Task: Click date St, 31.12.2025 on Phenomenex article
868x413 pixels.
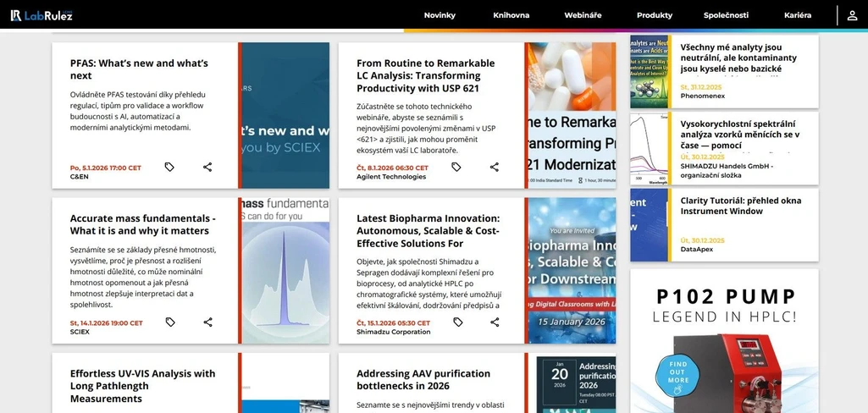Action: tap(702, 87)
